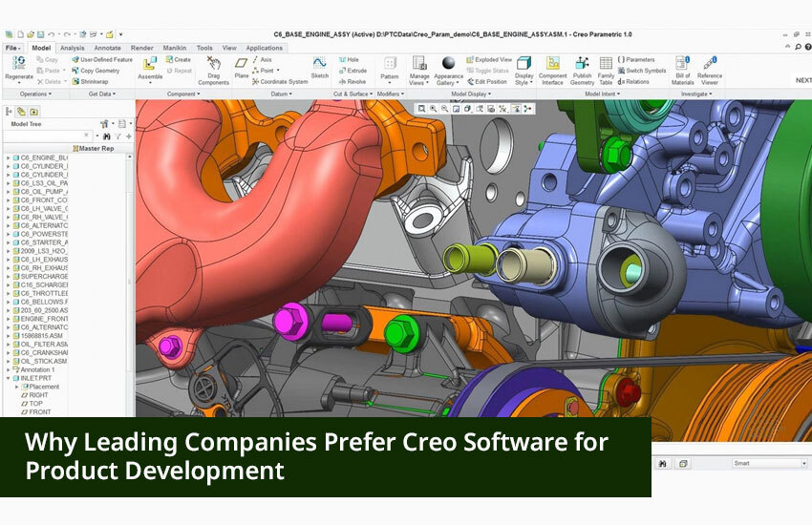The height and width of the screenshot is (525, 812).
Task: Switch to the Annotate tab
Action: [x=107, y=48]
